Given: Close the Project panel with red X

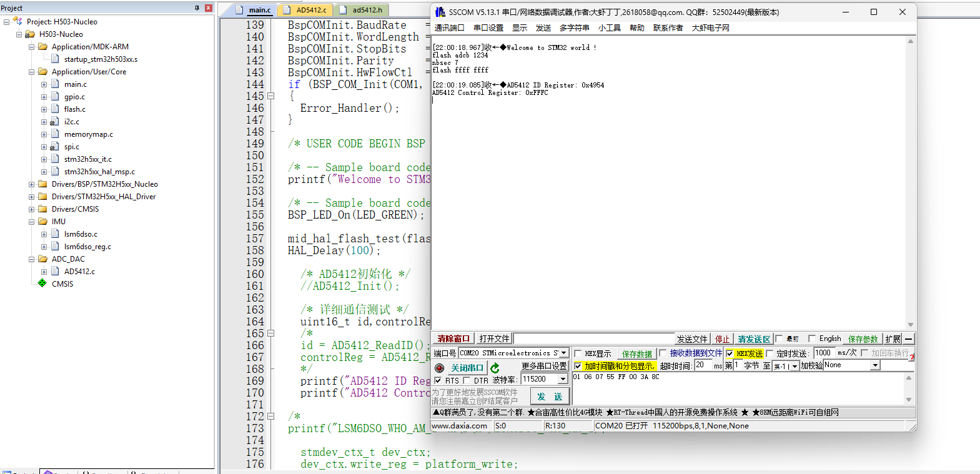Looking at the screenshot, I should [x=209, y=8].
